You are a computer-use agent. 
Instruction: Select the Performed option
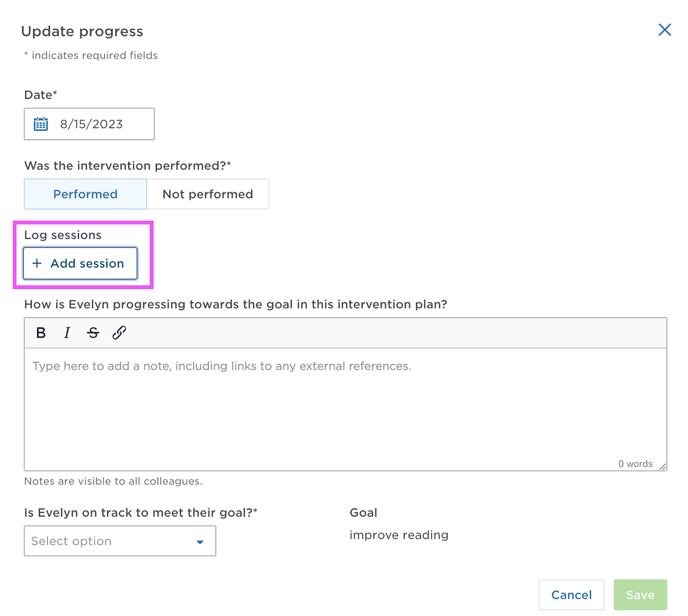coord(85,194)
